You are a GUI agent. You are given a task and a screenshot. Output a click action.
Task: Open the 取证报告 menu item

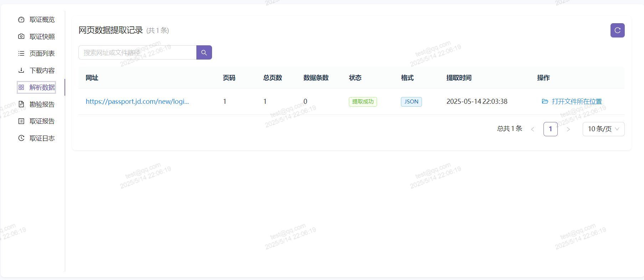(x=42, y=121)
